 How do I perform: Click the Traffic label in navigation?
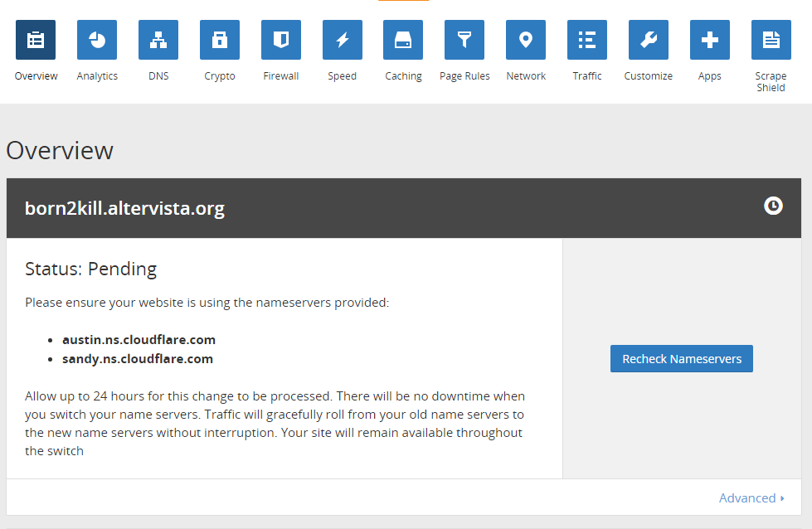(587, 76)
